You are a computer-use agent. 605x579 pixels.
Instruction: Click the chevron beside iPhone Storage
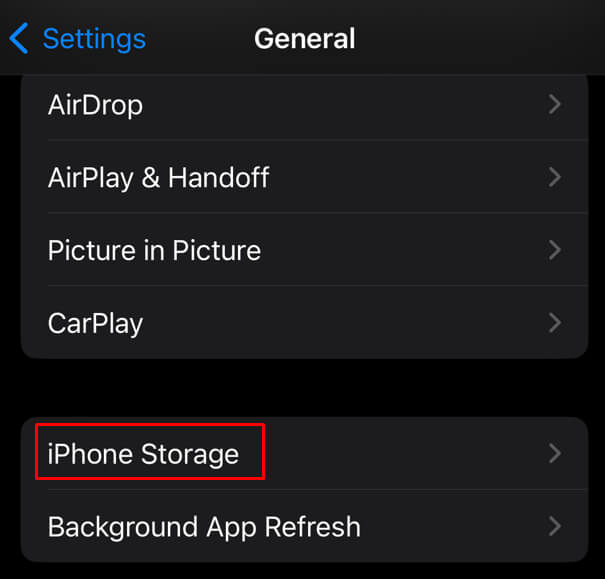point(554,454)
